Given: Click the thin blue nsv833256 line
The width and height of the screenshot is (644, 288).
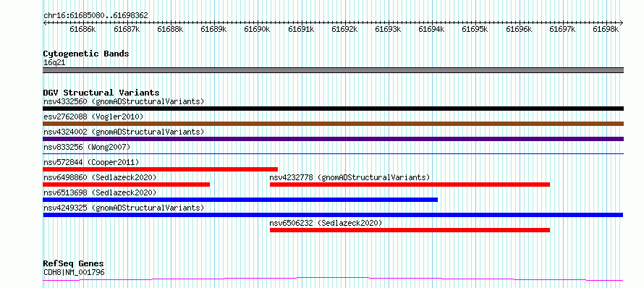Looking at the screenshot, I should pos(333,153).
